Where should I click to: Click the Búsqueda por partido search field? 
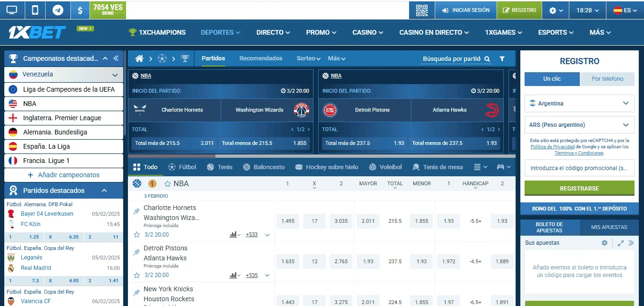(452, 59)
